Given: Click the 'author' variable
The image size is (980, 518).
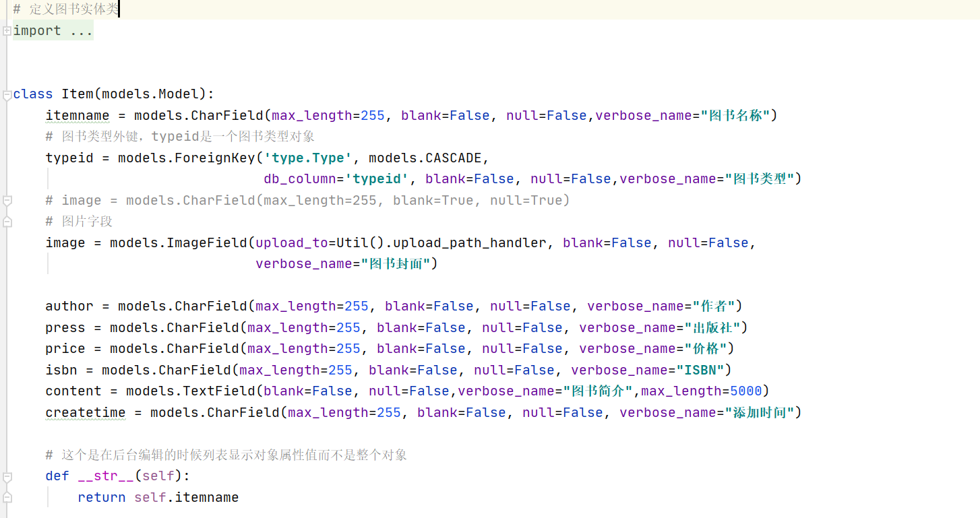Looking at the screenshot, I should point(69,306).
